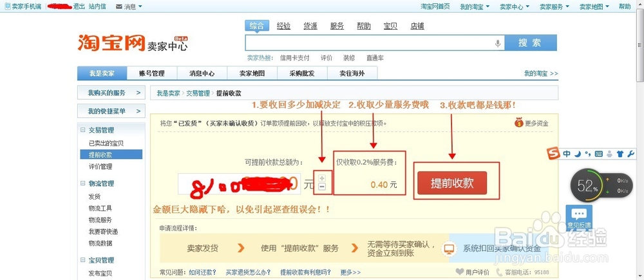This screenshot has height=280, width=644.
Task: Open 发布宝贝 in sidebar
Action: [100, 273]
